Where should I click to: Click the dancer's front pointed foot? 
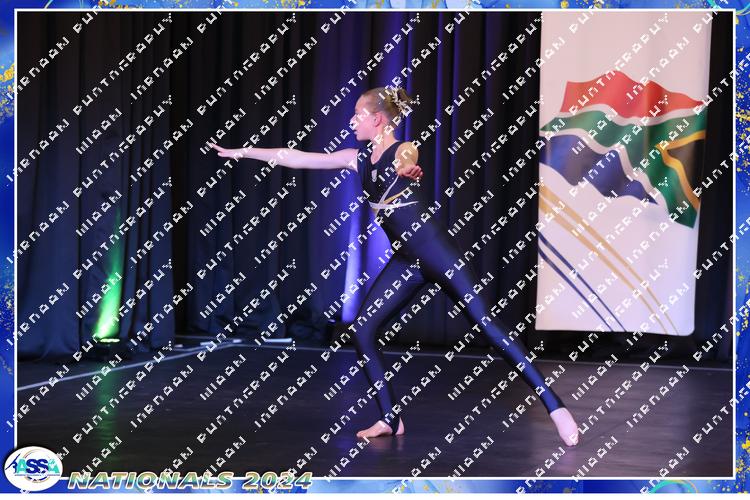coord(566,428)
